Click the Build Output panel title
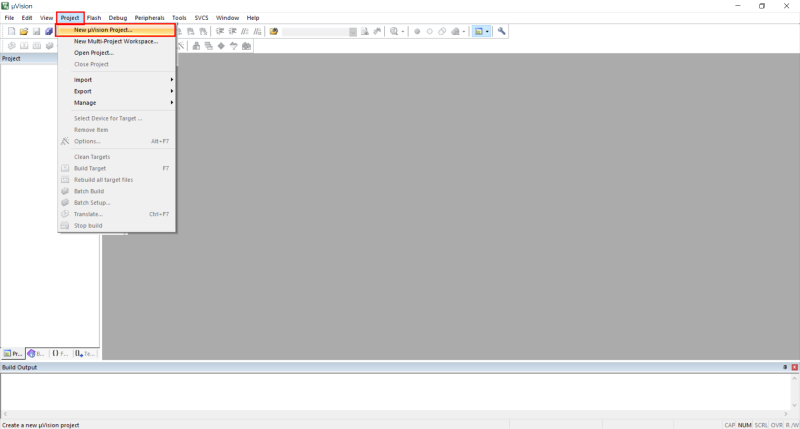The image size is (800, 429). (19, 367)
